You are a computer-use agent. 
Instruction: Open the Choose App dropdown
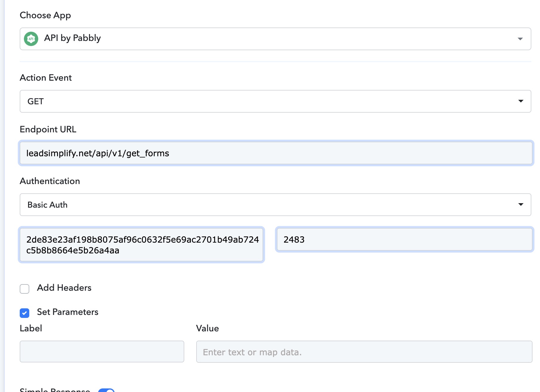coord(275,39)
